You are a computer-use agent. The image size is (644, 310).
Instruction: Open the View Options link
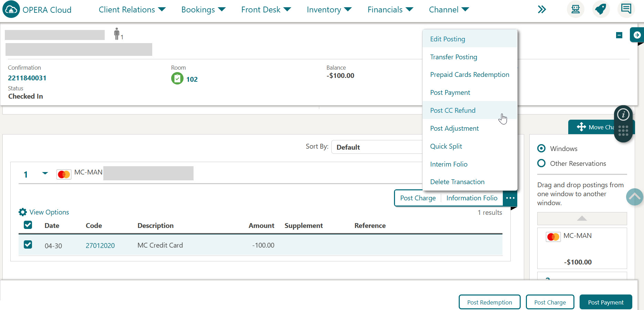tap(49, 212)
